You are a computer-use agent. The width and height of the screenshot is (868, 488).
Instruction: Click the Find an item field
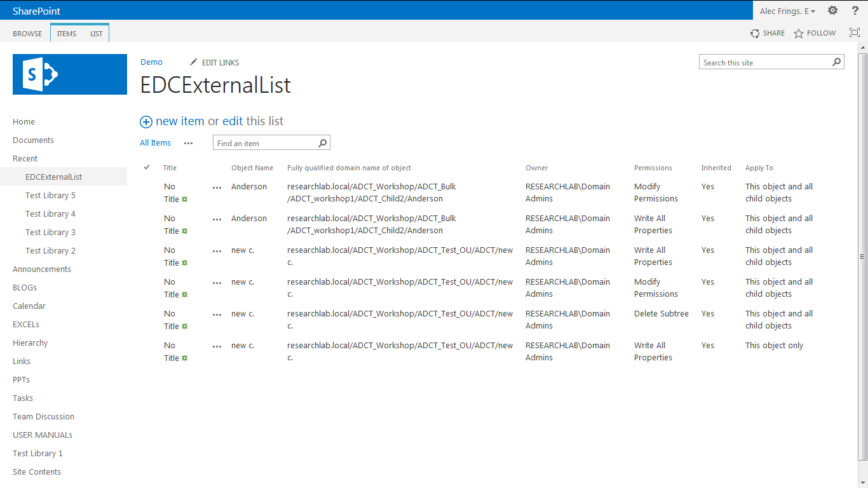(x=265, y=143)
